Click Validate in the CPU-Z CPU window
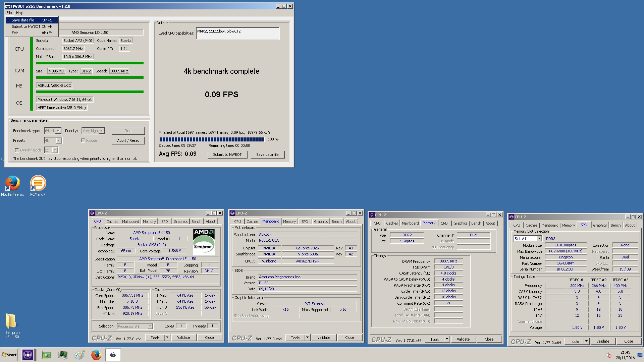644x362 pixels. pos(183,338)
